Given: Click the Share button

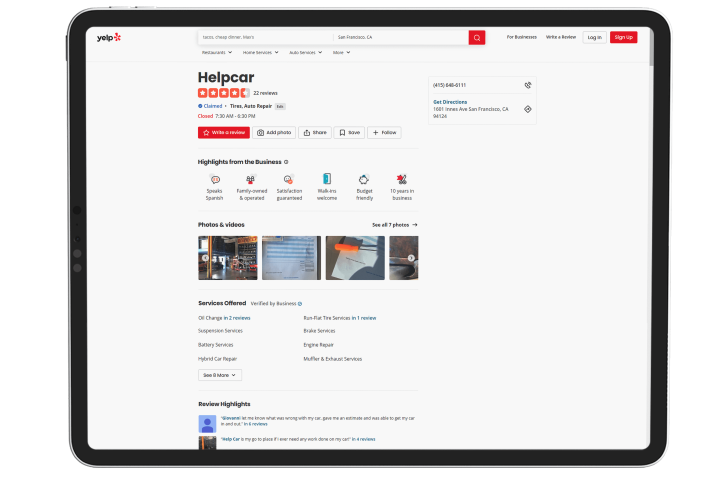Looking at the screenshot, I should [315, 133].
